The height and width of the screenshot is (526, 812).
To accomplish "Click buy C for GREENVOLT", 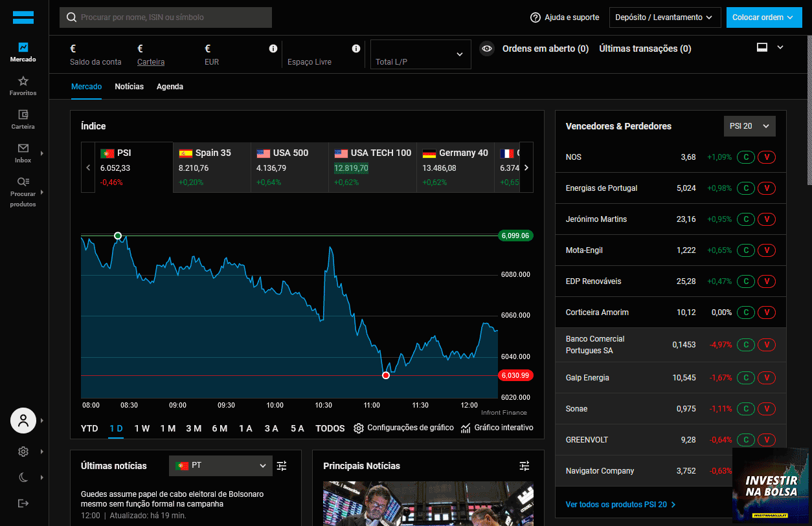I will (746, 440).
